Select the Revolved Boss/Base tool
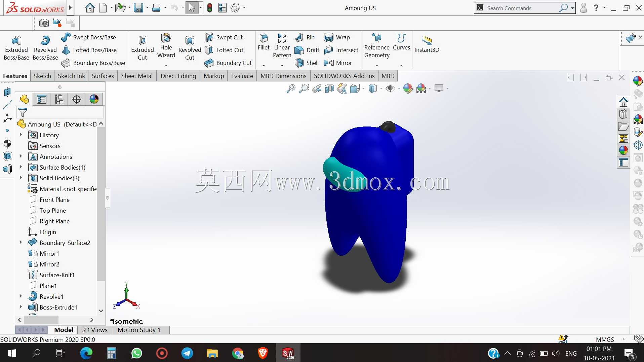Image resolution: width=644 pixels, height=362 pixels. (45, 48)
